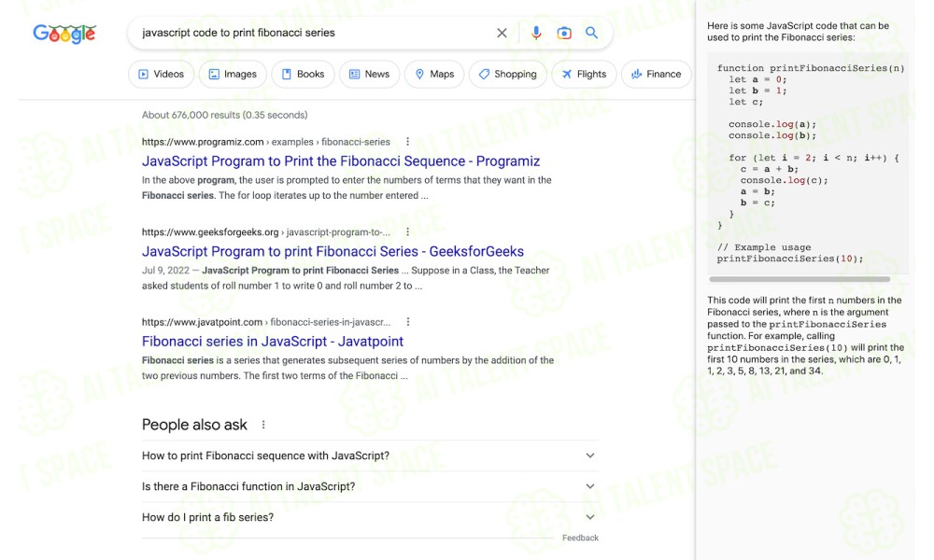
Task: Click the 'Jul 9, 2022' date in GeeksforGeeks snippet
Action: coord(165,270)
